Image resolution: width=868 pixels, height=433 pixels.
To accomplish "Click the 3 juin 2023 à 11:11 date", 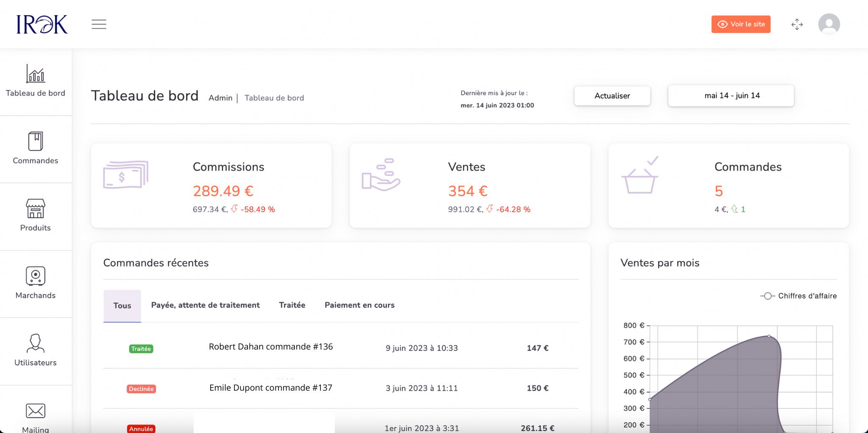I will pos(422,388).
